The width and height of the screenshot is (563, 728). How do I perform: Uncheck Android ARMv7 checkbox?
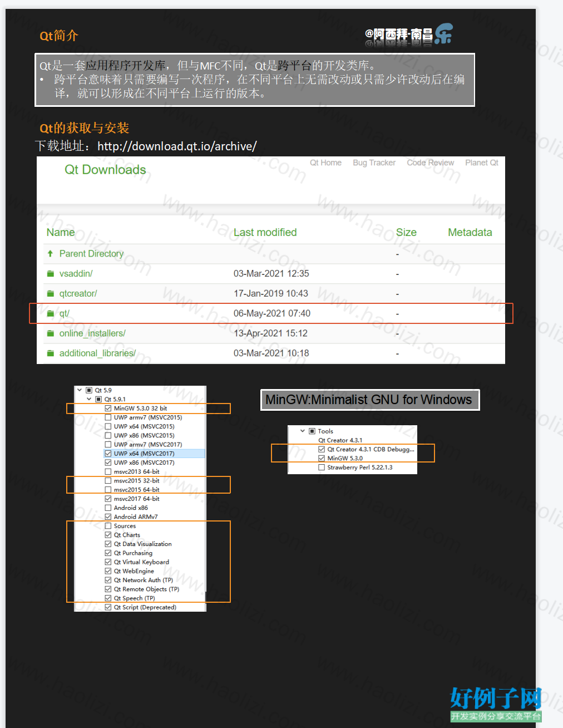coord(108,517)
